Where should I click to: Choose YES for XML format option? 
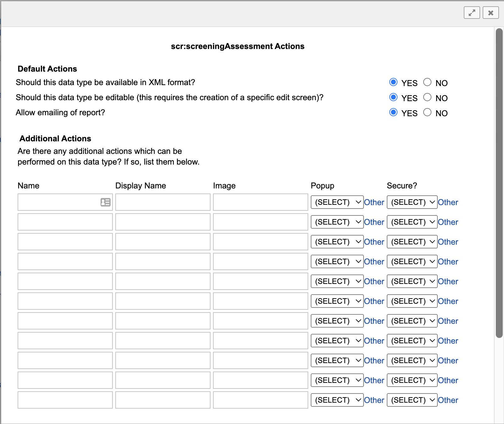tap(393, 82)
